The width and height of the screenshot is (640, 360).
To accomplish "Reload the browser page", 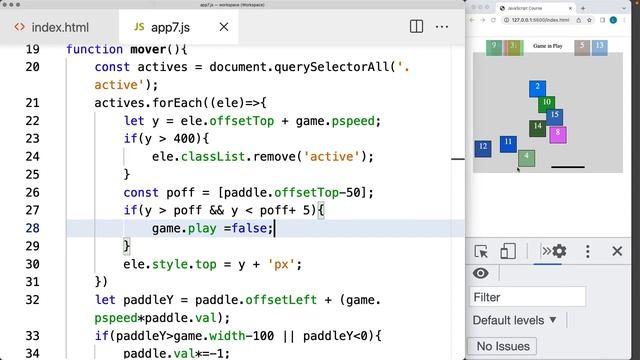I will [493, 20].
